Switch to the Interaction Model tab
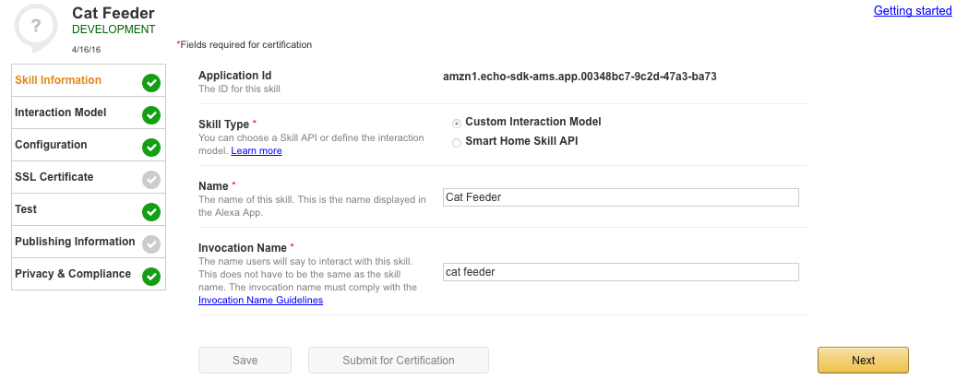The image size is (980, 379). click(x=60, y=113)
